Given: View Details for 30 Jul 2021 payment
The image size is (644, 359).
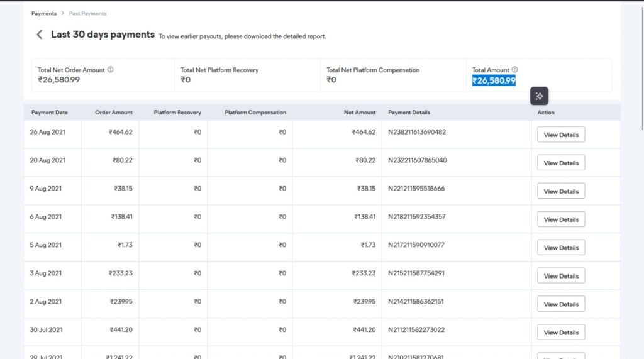Looking at the screenshot, I should coord(560,333).
